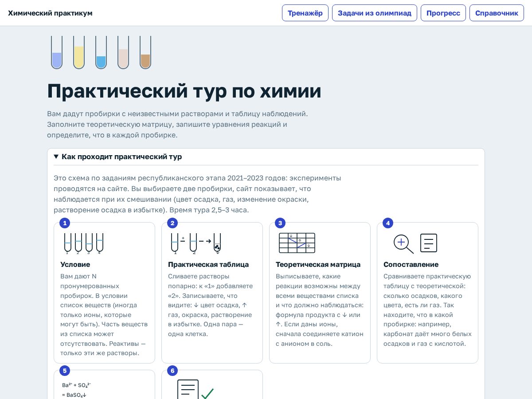This screenshot has height=399, width=532.
Task: Click the pale pink test tube illustration
Action: click(x=123, y=52)
